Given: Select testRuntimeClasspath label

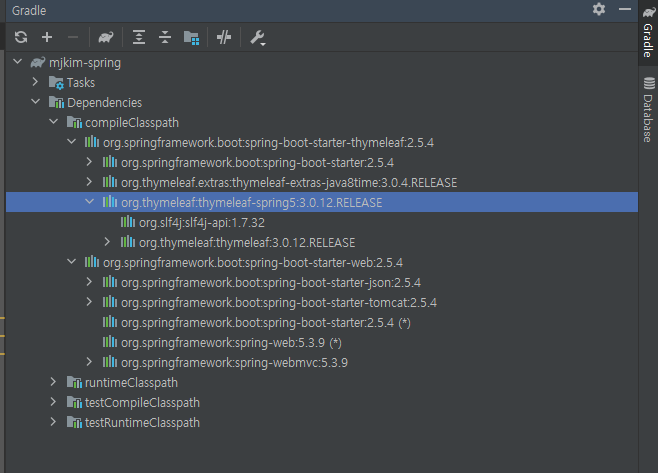Looking at the screenshot, I should tap(142, 423).
